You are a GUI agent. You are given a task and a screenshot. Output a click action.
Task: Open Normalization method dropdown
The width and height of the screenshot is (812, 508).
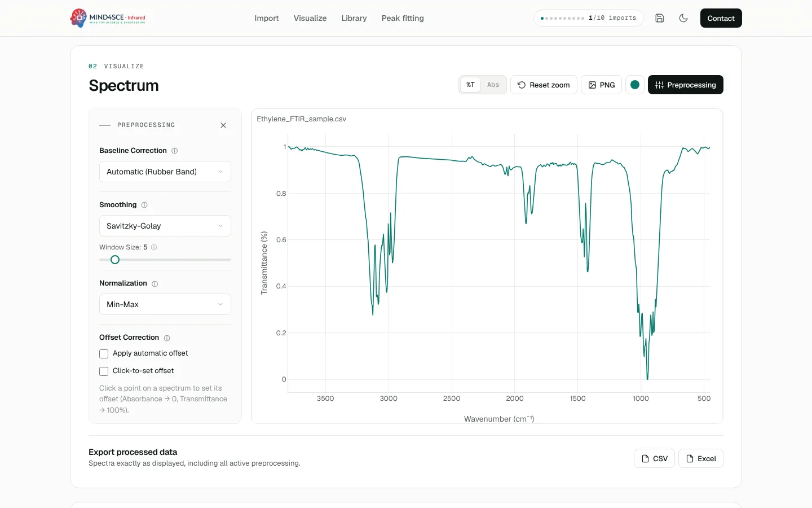click(165, 304)
